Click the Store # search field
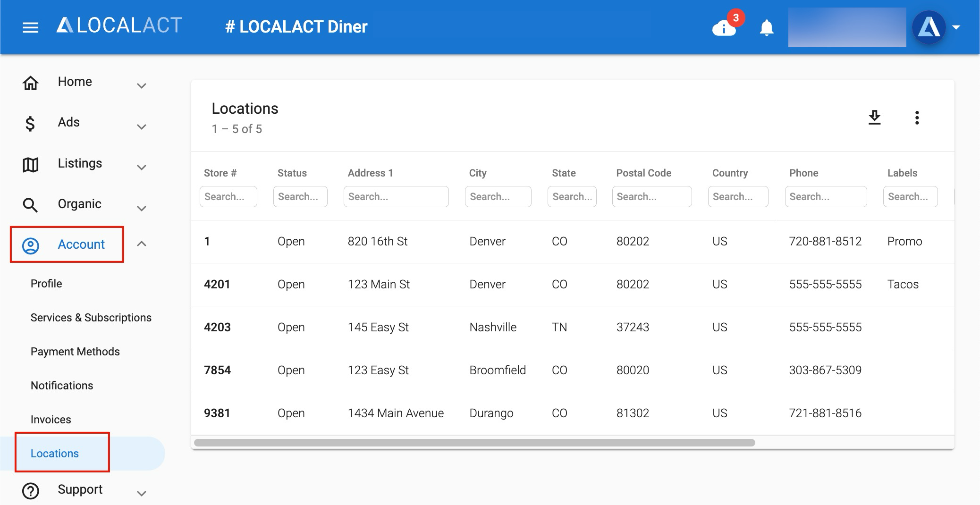 tap(228, 196)
